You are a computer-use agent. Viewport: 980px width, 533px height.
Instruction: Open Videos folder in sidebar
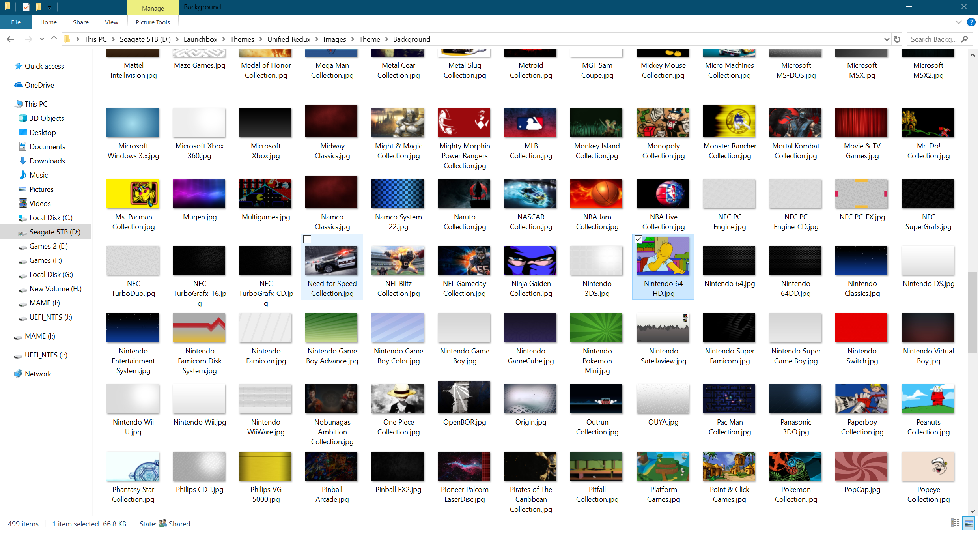click(x=40, y=203)
